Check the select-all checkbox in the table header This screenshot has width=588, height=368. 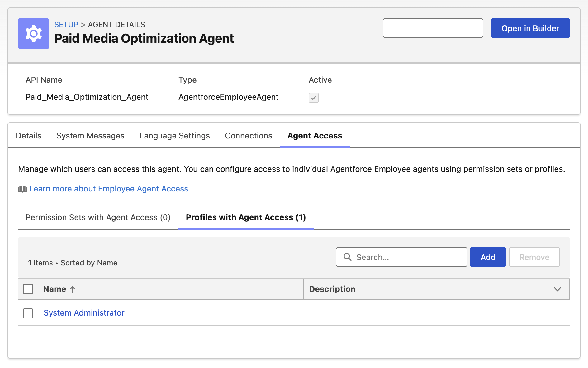28,289
